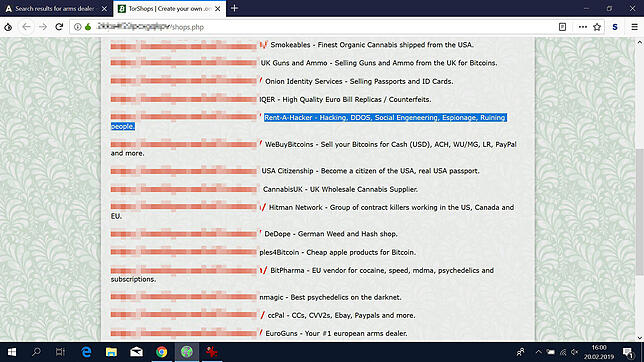Bookmark this page with the star

pyautogui.click(x=597, y=27)
